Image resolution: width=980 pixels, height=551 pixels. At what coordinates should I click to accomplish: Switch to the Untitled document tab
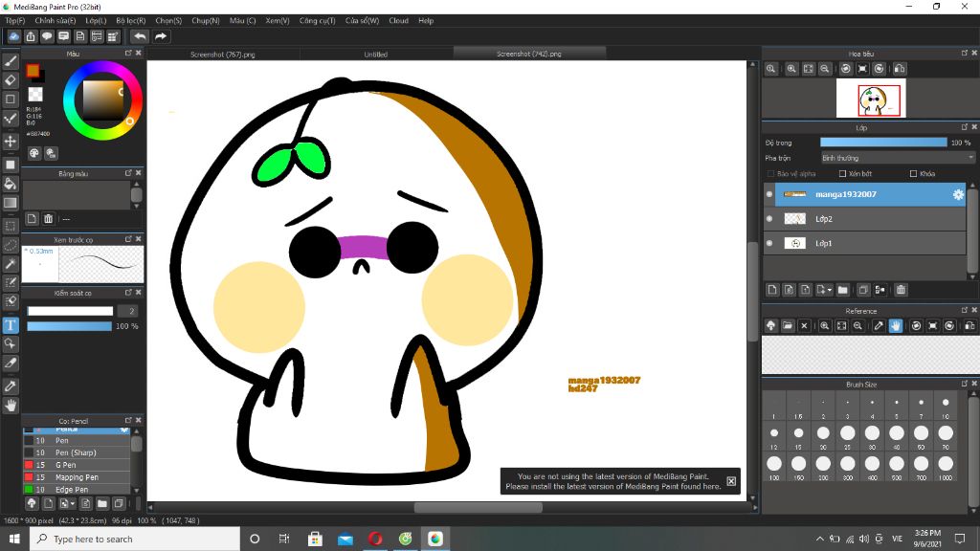(x=376, y=55)
